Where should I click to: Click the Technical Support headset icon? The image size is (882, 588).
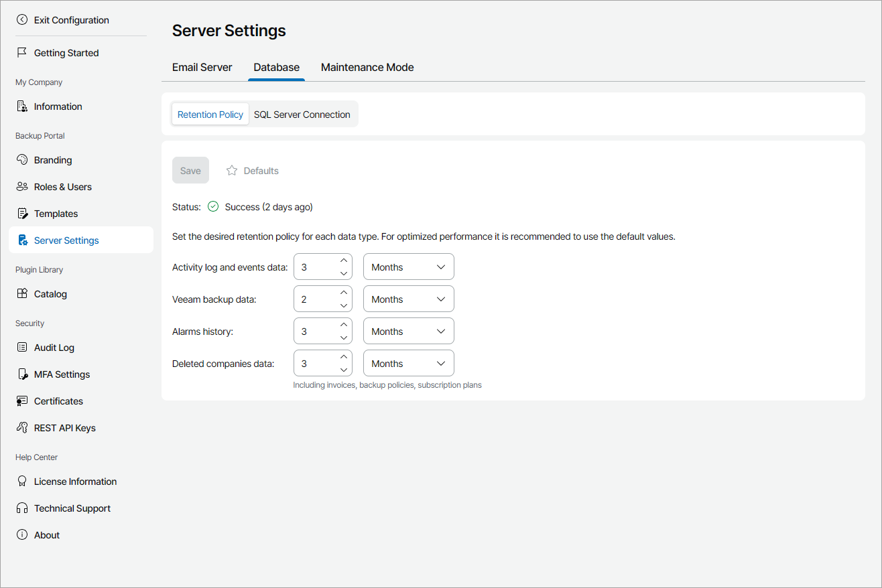tap(22, 508)
